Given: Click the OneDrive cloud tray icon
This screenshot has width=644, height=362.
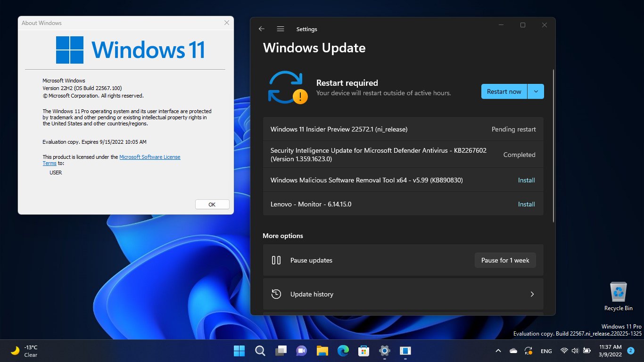Looking at the screenshot, I should click(513, 351).
